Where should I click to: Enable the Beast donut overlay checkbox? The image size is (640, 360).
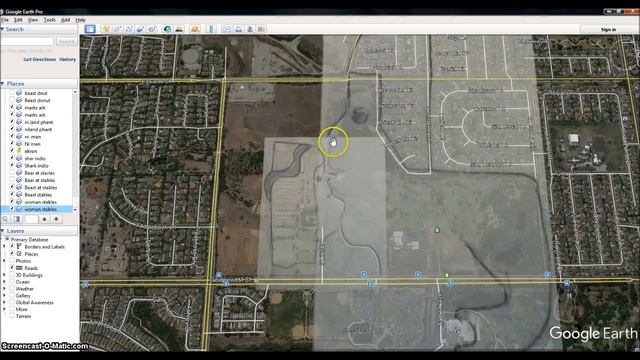pyautogui.click(x=12, y=100)
